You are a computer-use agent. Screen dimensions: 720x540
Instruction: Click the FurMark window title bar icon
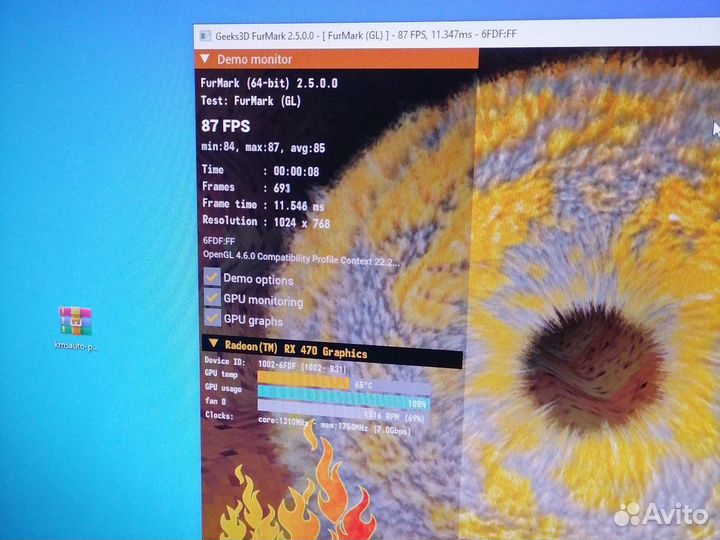(205, 36)
